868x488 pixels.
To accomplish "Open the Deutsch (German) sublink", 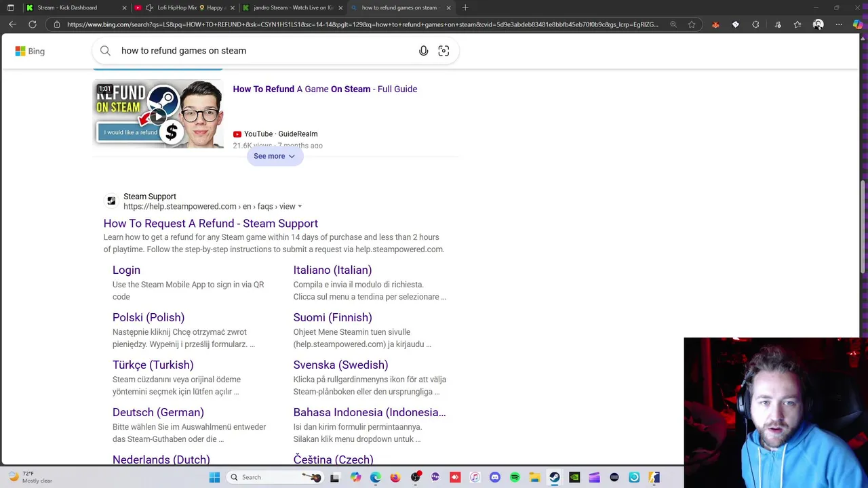I will click(x=158, y=412).
